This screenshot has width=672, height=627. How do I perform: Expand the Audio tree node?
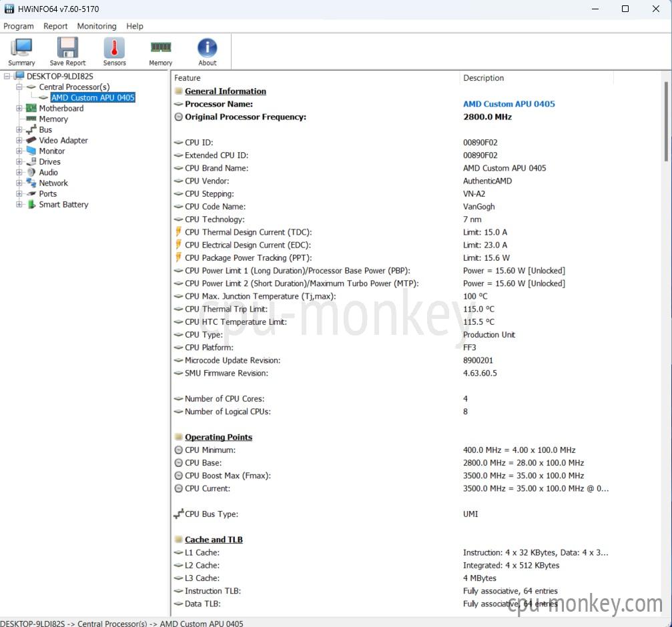pos(19,172)
